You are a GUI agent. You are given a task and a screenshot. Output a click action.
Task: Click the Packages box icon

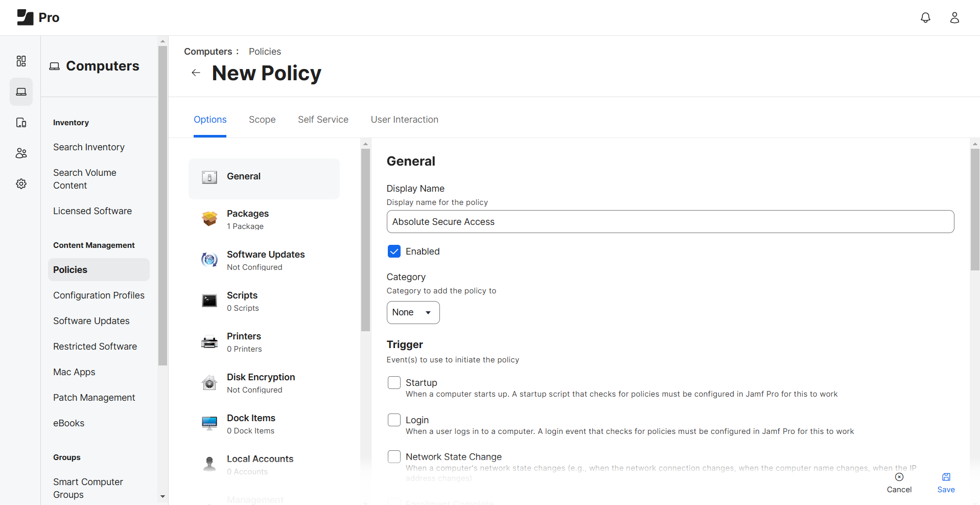pyautogui.click(x=209, y=218)
